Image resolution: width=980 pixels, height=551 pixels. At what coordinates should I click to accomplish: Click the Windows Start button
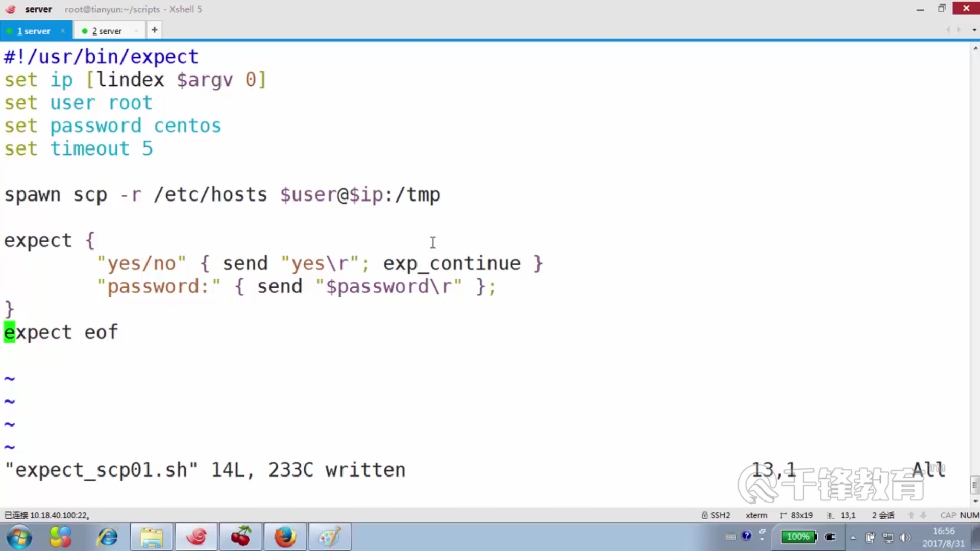pos(19,537)
